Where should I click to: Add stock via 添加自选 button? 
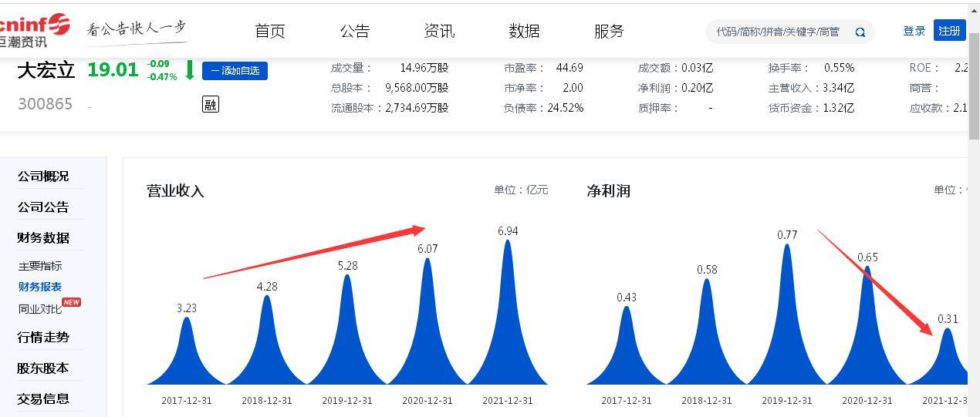[x=235, y=71]
